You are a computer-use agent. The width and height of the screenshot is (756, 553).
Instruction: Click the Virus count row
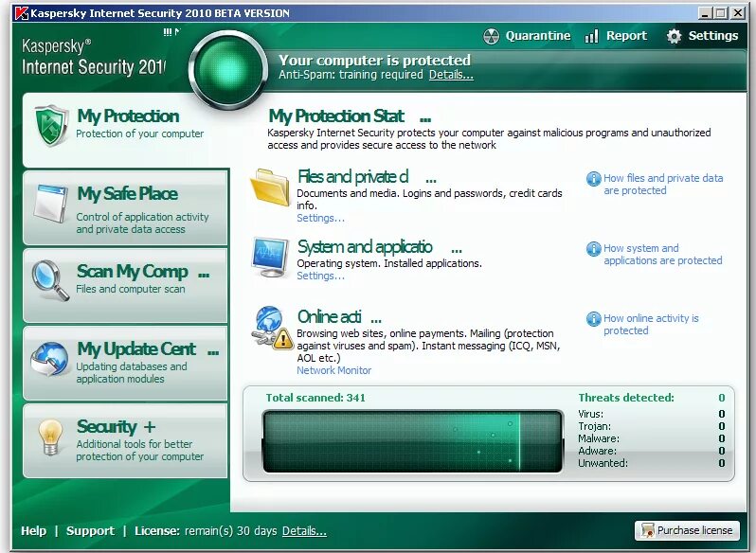652,414
